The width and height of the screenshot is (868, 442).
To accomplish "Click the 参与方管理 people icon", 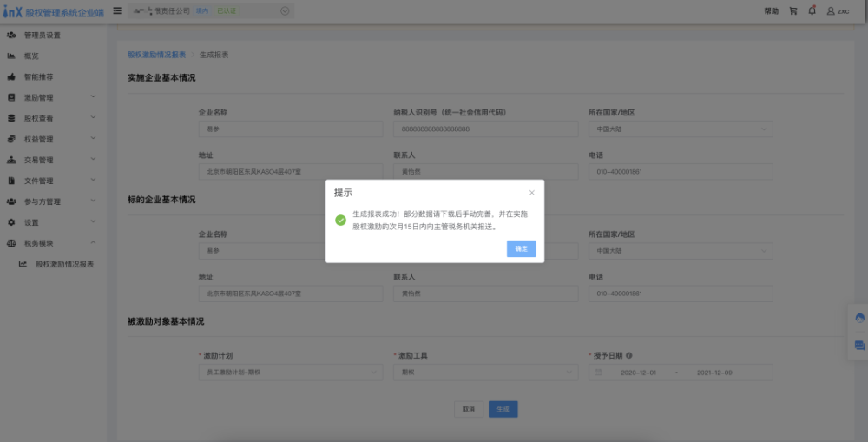I will click(x=11, y=201).
